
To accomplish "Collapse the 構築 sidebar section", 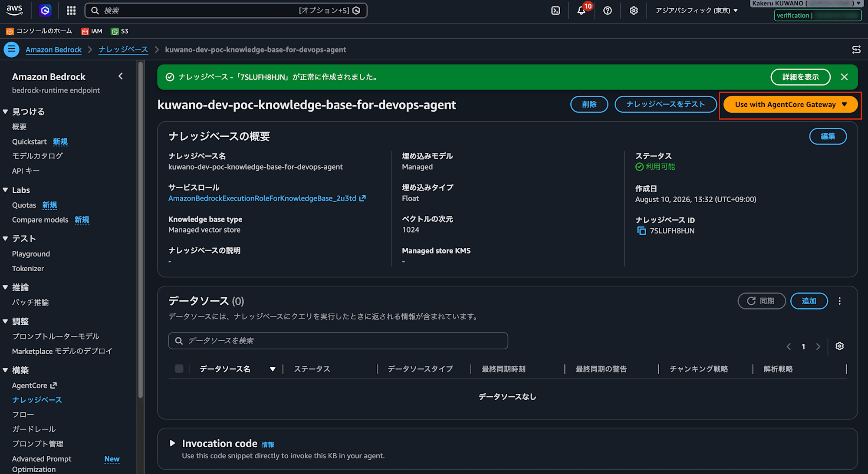I will tap(5, 370).
